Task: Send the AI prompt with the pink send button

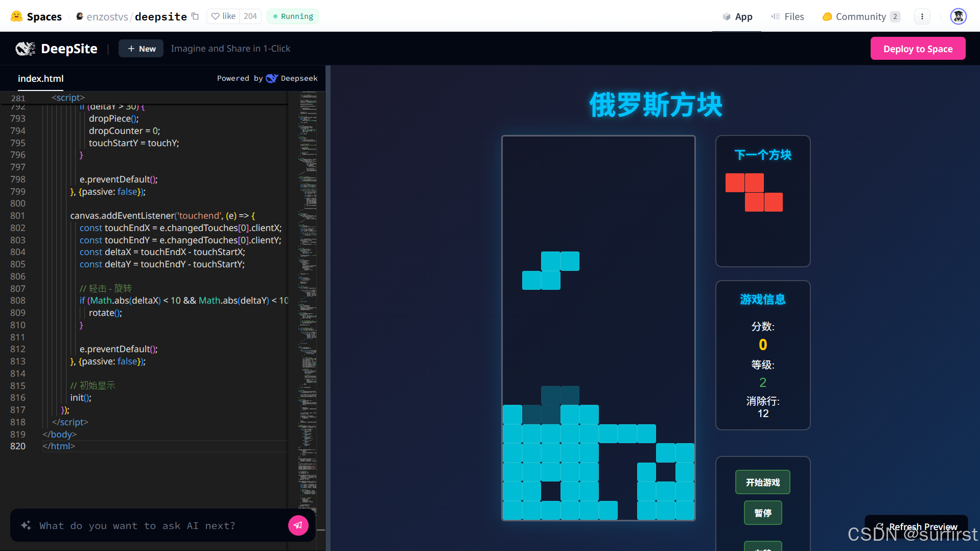Action: [298, 525]
